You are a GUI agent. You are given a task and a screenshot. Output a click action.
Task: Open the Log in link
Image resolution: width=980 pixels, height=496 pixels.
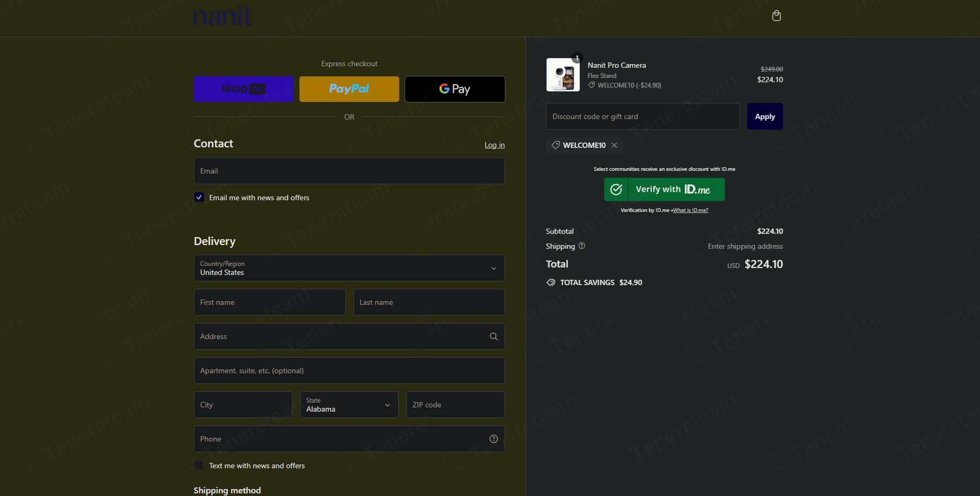point(494,145)
